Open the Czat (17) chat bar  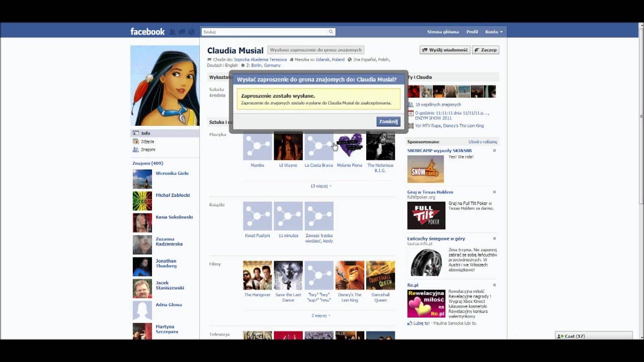coord(594,336)
